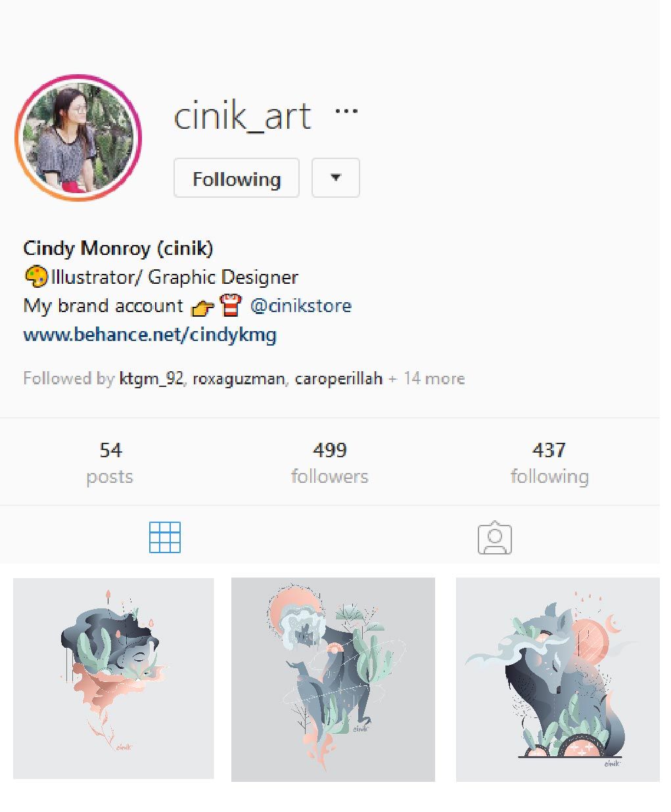
Task: Select the 54 posts counter
Action: [110, 463]
